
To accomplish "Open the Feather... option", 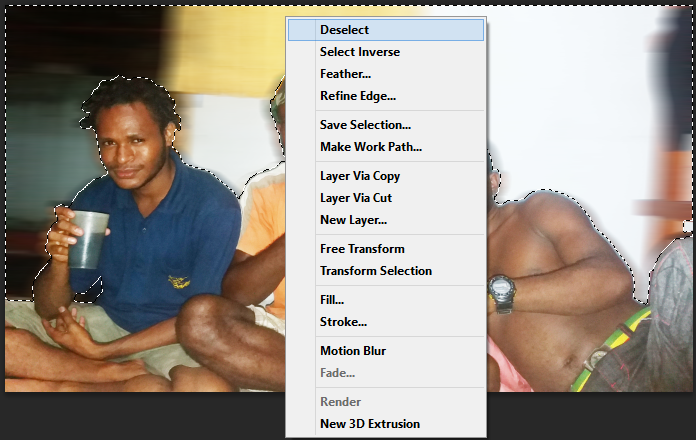I will tap(386, 74).
